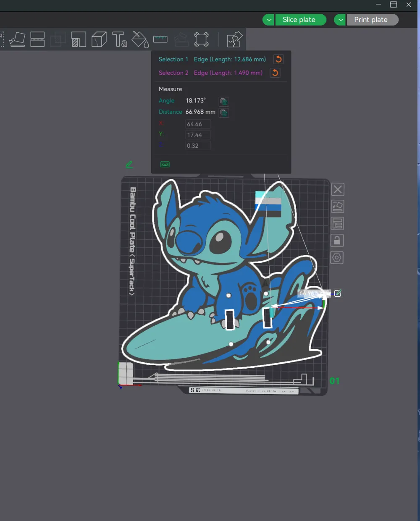420x521 pixels.
Task: Click the Print plate button
Action: 372,19
